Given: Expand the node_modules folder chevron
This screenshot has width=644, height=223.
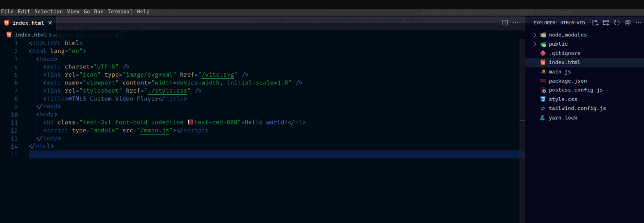Looking at the screenshot, I should [x=535, y=35].
